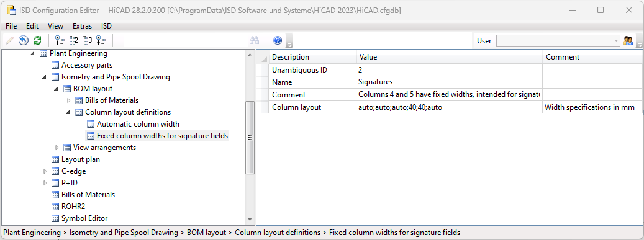Click 'Width specifications in mm' comment cell
The height and width of the screenshot is (240, 644).
(x=592, y=107)
